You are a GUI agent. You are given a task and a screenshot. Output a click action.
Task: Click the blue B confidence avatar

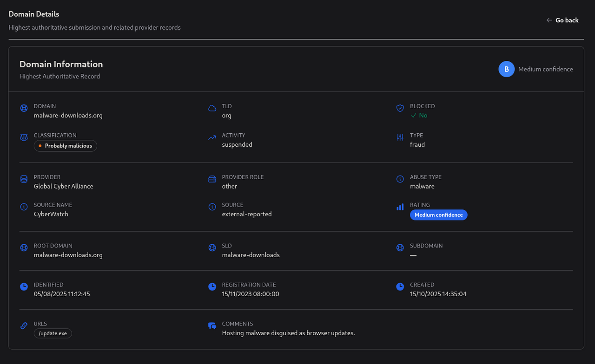click(x=506, y=69)
